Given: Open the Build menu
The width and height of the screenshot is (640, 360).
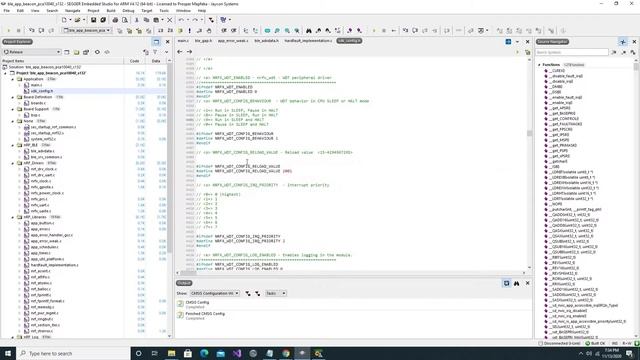Looking at the screenshot, I should click(111, 11).
